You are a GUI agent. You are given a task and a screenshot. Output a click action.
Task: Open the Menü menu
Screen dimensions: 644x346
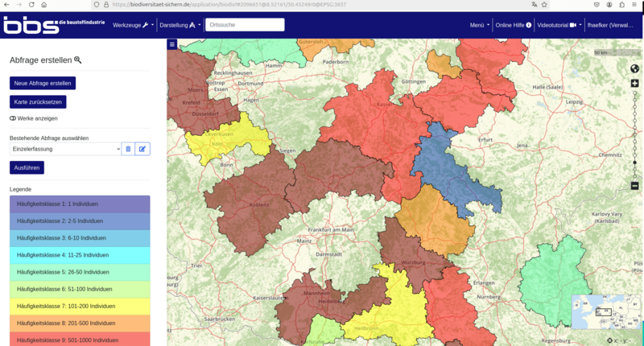point(480,25)
